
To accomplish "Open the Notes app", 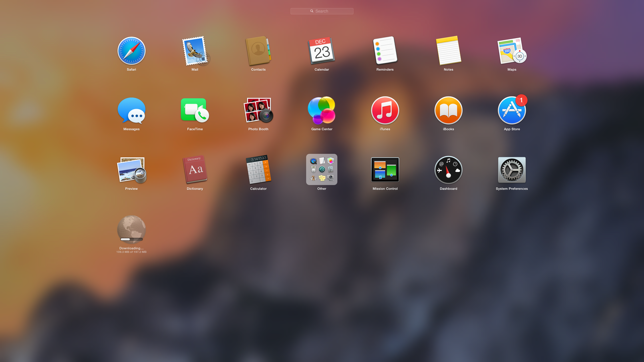I will [448, 51].
